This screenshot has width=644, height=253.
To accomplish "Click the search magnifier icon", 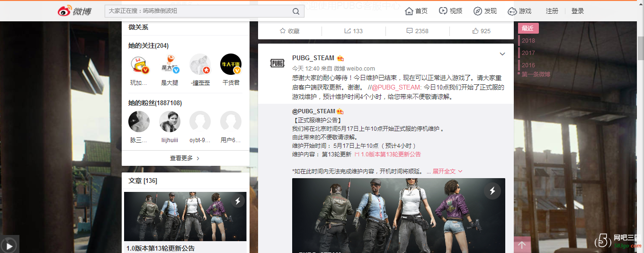I will (x=296, y=11).
